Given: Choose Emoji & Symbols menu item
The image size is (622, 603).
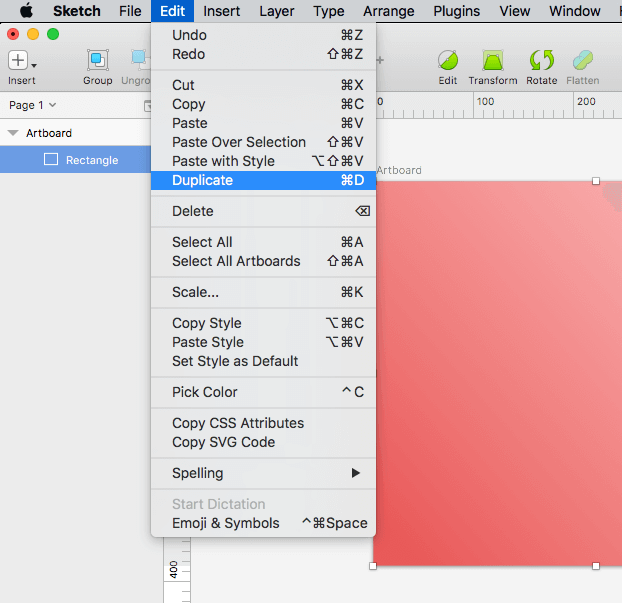Looking at the screenshot, I should 263,523.
